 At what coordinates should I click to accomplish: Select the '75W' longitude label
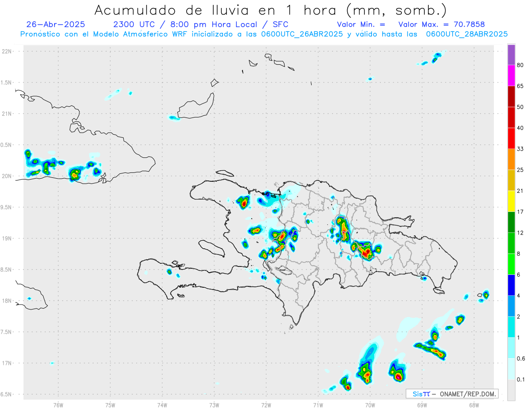(110, 405)
